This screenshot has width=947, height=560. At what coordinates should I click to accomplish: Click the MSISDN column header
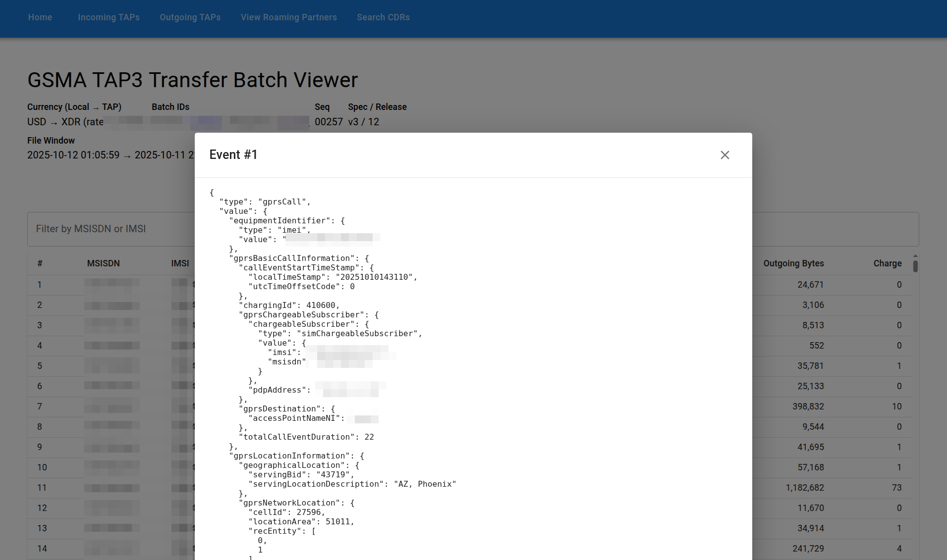(103, 263)
